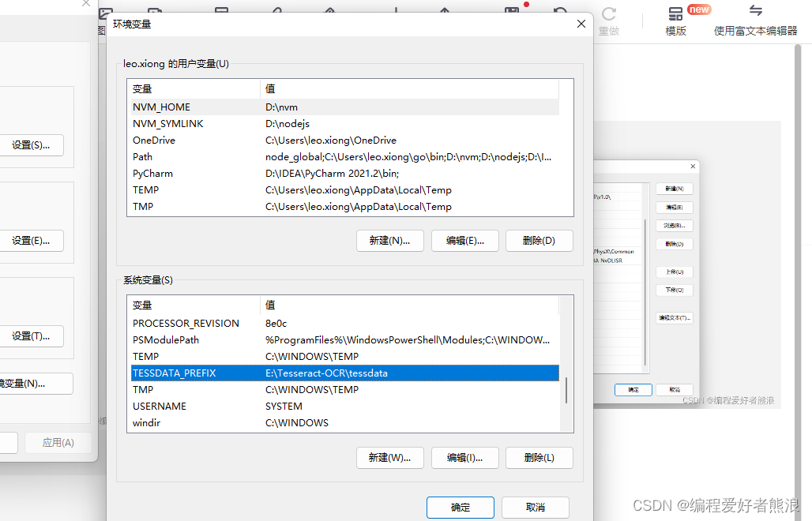Select the PSModulePath system variable row
The height and width of the screenshot is (521, 812).
[345, 340]
